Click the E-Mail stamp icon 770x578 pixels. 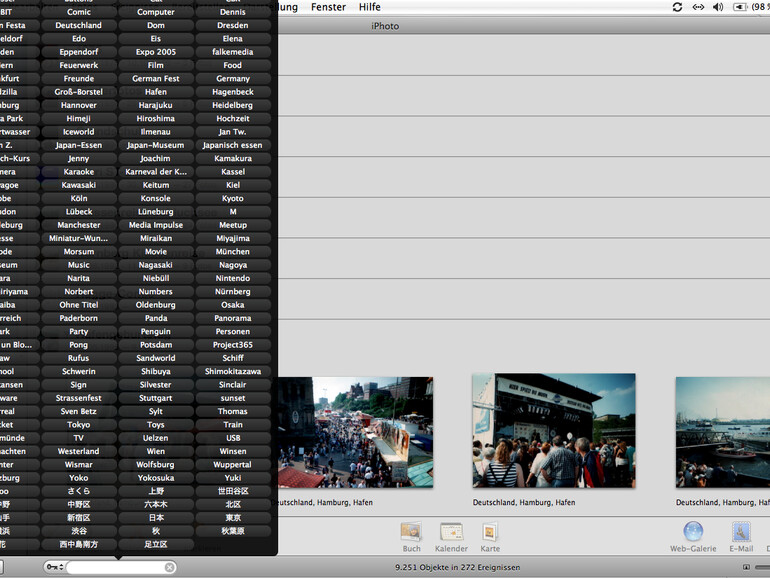741,532
